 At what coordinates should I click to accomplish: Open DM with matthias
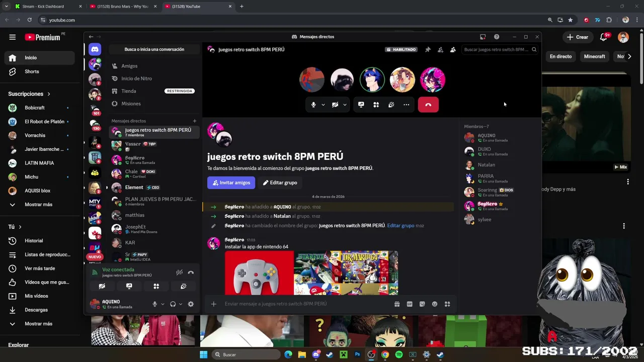tap(154, 215)
